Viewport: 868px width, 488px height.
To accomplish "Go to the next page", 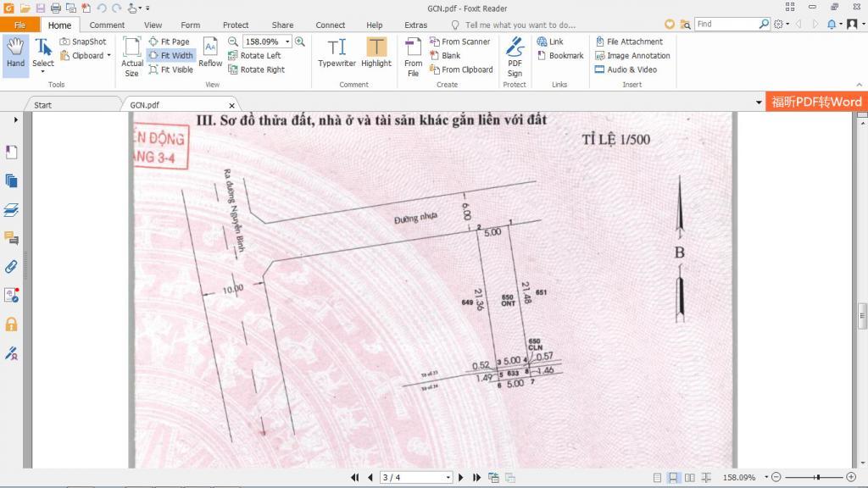I will (462, 478).
